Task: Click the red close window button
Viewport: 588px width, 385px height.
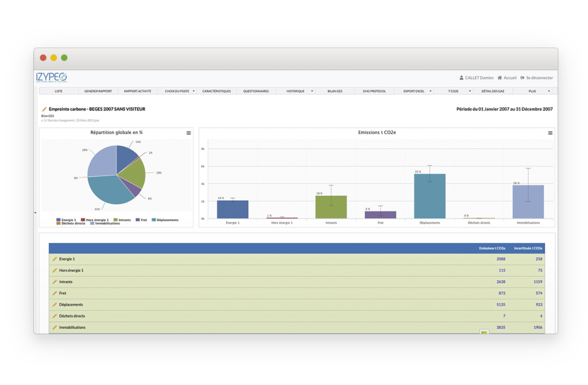Action: (43, 58)
